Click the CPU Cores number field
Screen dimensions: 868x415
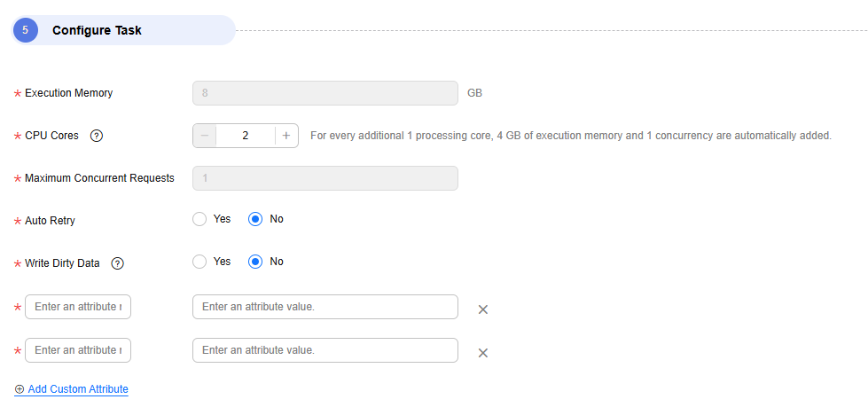[x=246, y=136]
